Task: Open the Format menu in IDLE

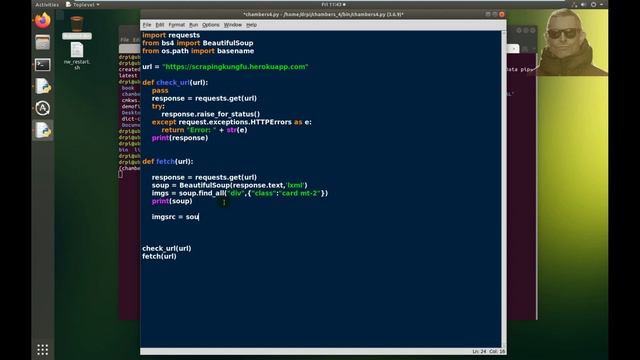Action: 176,25
